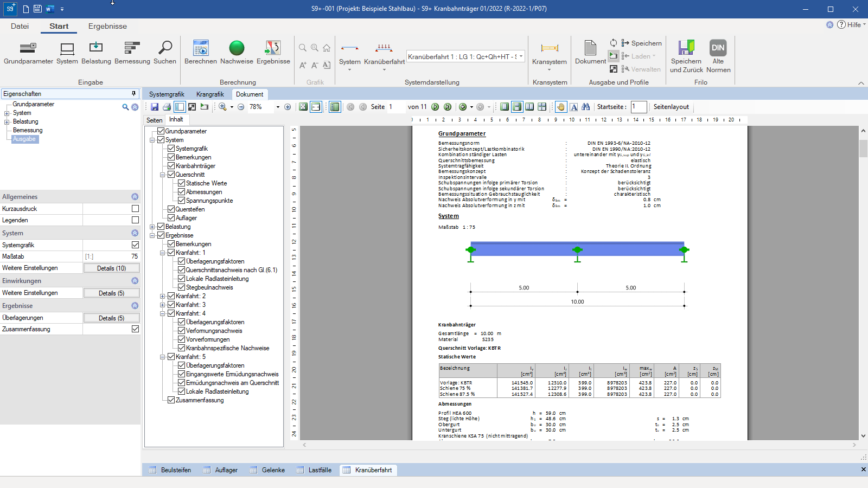Image resolution: width=868 pixels, height=488 pixels.
Task: Expand Kranfahrt: 3 node
Action: [163, 305]
